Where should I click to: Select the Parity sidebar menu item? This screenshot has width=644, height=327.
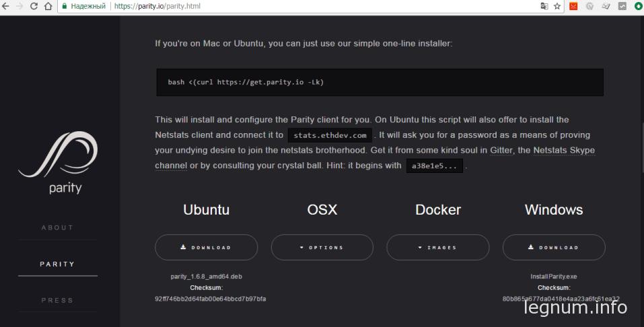click(x=58, y=264)
